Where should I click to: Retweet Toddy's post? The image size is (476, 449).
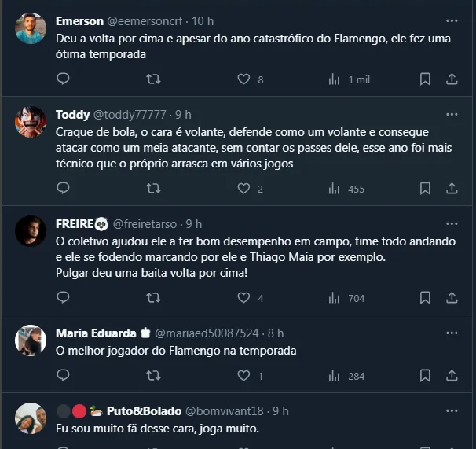click(154, 189)
